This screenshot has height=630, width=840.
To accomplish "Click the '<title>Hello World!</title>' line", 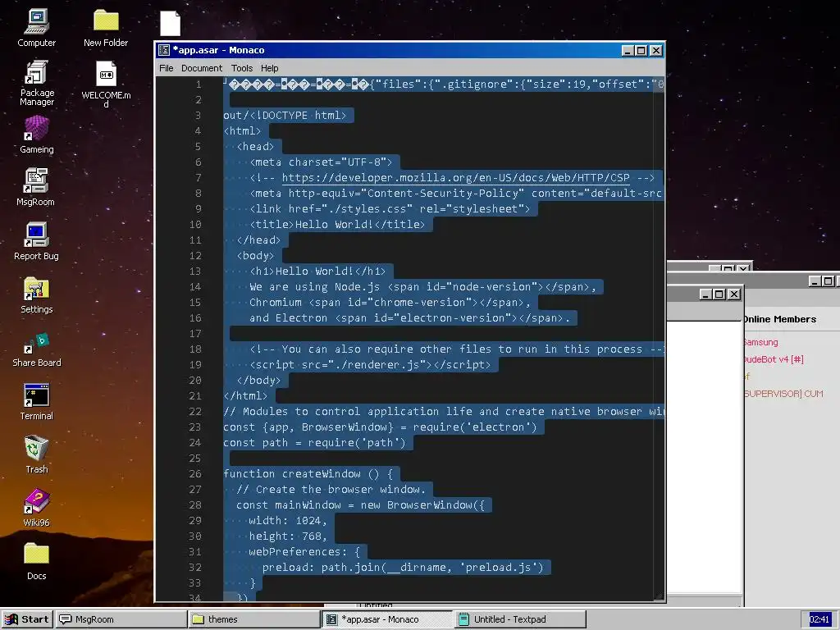I will pyautogui.click(x=337, y=225).
